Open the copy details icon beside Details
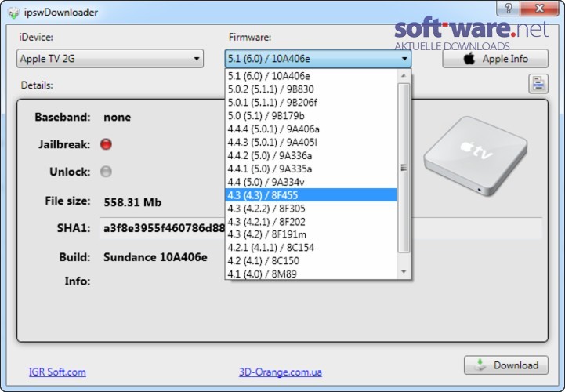Screen dimensions: 565x392 tap(538, 84)
